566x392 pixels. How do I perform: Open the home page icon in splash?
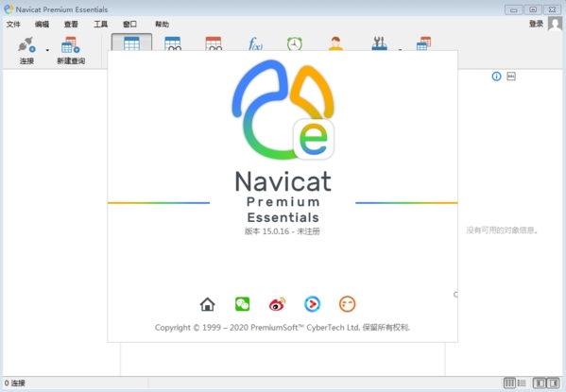pyautogui.click(x=208, y=304)
